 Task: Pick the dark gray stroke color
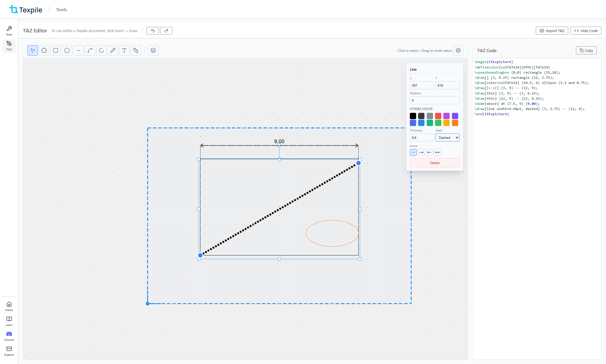tap(421, 116)
